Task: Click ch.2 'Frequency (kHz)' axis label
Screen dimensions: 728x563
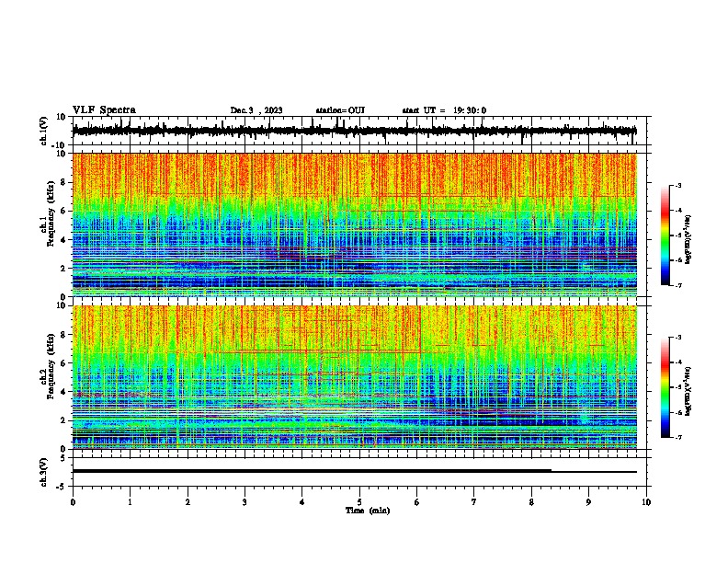Action: pos(51,366)
